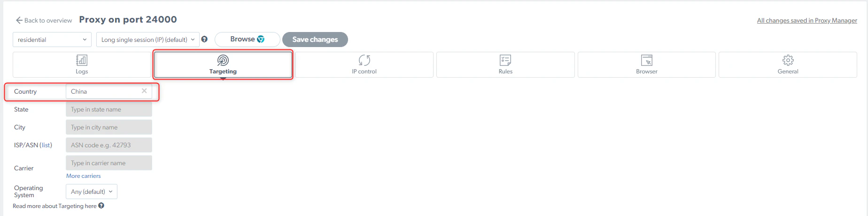
Task: Go back to overview arrow
Action: point(19,20)
